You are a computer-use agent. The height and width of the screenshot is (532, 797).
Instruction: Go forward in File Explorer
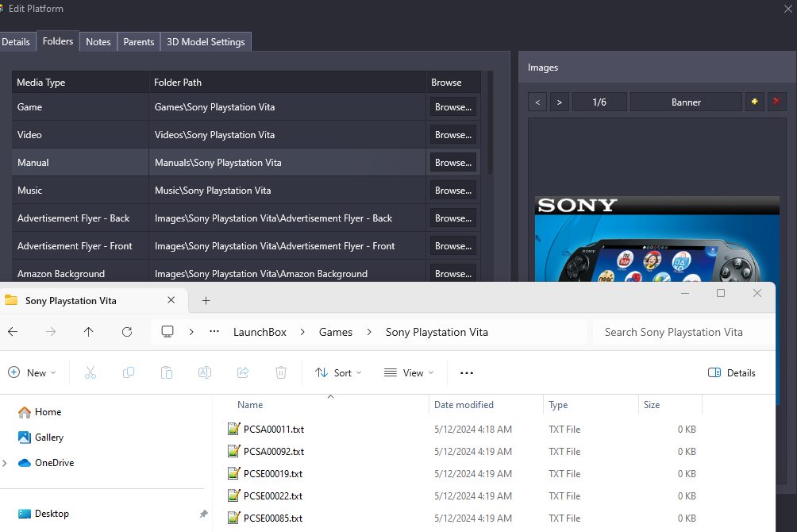click(51, 332)
